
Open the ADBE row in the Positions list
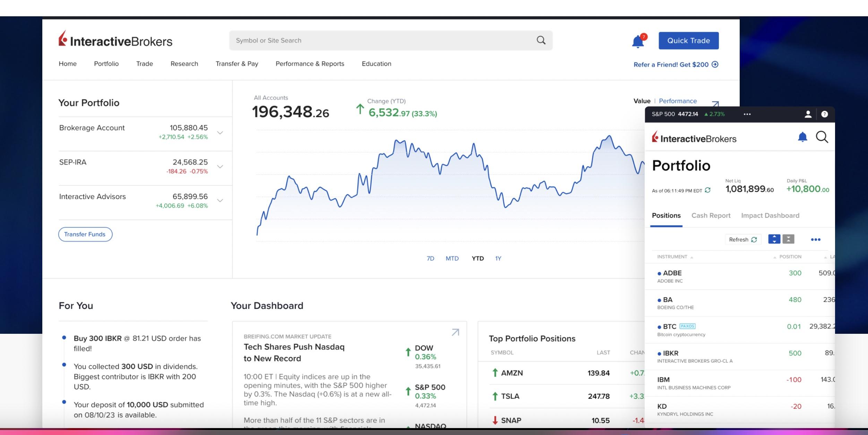click(740, 277)
